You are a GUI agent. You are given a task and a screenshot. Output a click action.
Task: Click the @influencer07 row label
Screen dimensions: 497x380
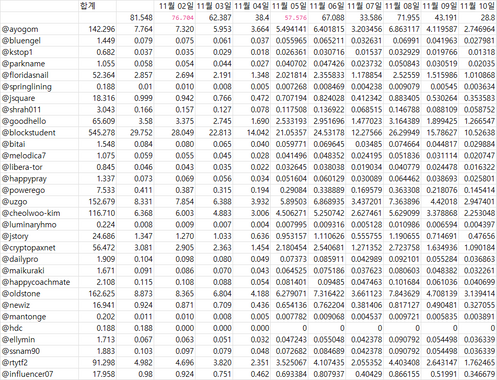point(27,374)
